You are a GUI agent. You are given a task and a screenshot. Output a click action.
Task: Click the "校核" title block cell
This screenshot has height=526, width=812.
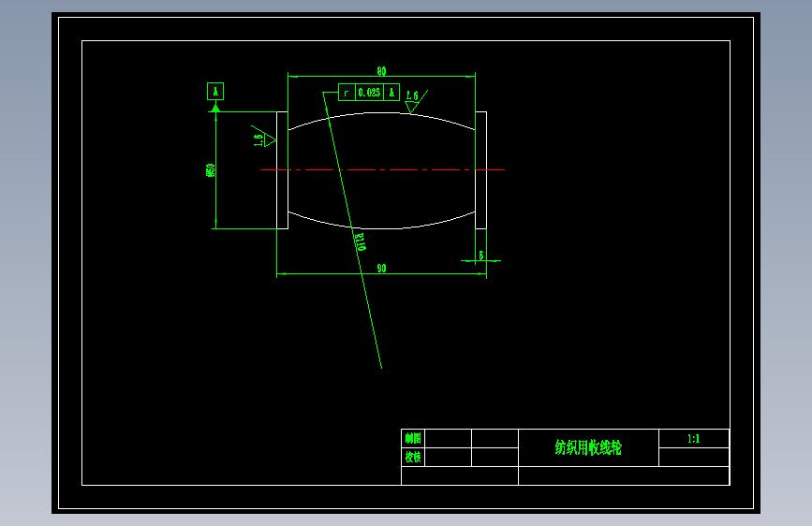413,457
